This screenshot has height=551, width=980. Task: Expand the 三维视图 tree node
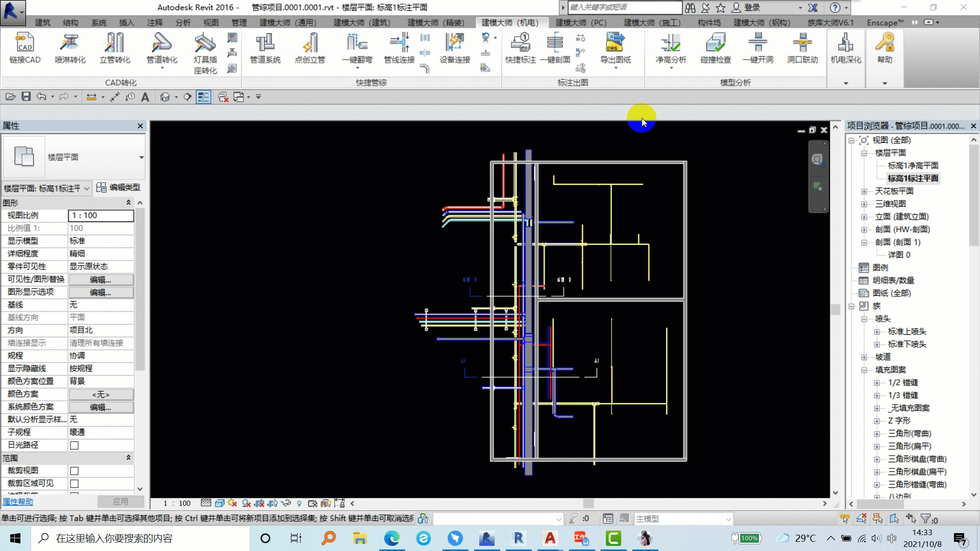(864, 204)
